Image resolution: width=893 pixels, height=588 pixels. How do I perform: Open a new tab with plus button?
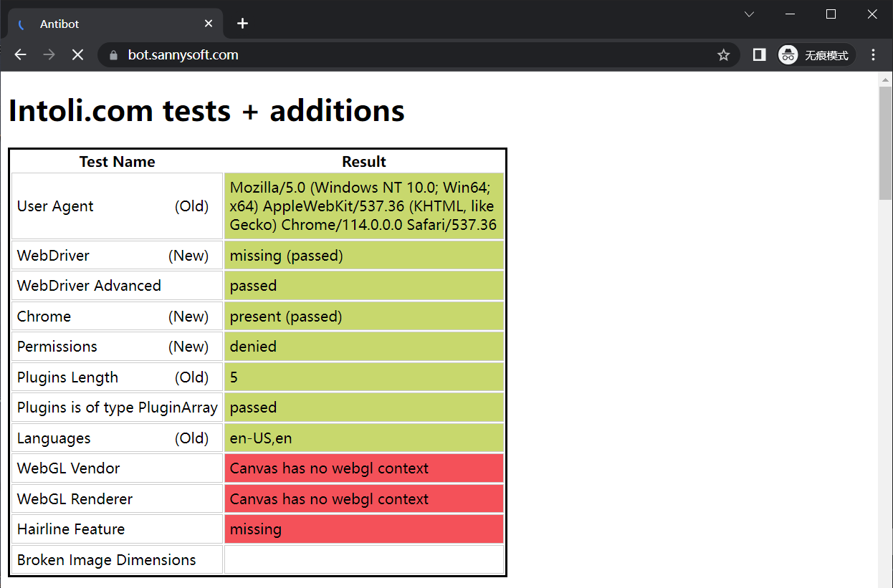[x=242, y=24]
